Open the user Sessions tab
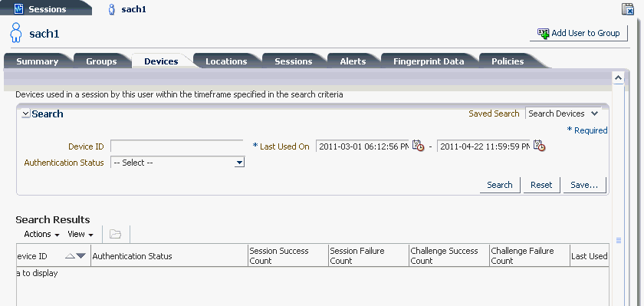The width and height of the screenshot is (644, 306). (293, 61)
